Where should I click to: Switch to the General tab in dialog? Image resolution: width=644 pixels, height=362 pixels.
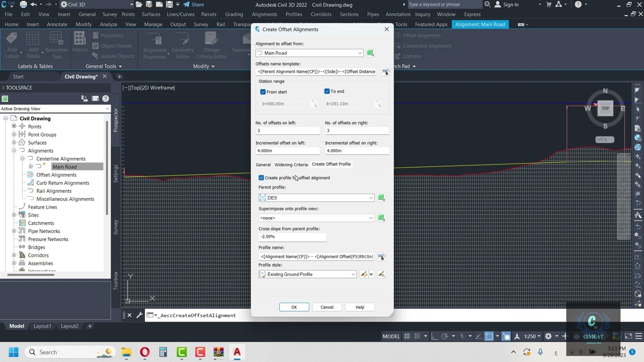263,164
